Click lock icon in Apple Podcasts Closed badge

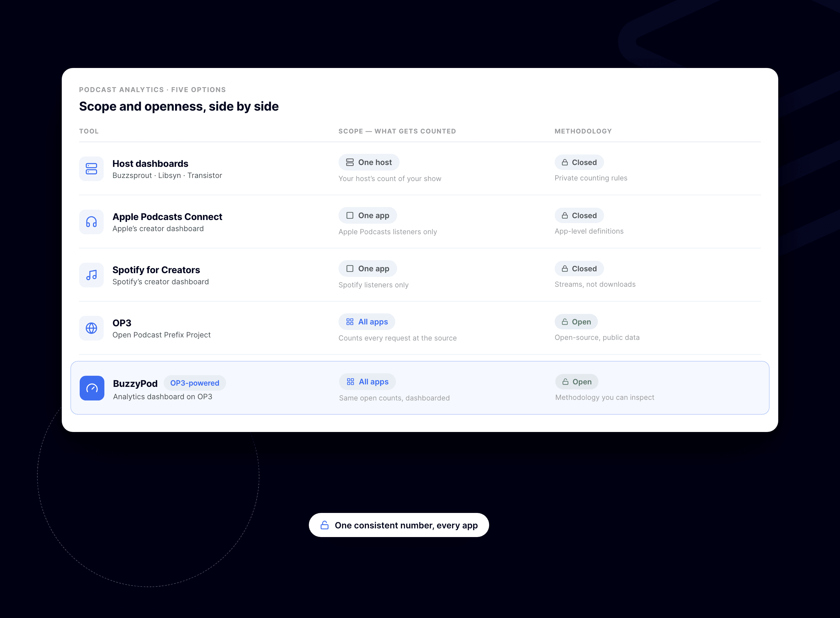coord(565,215)
